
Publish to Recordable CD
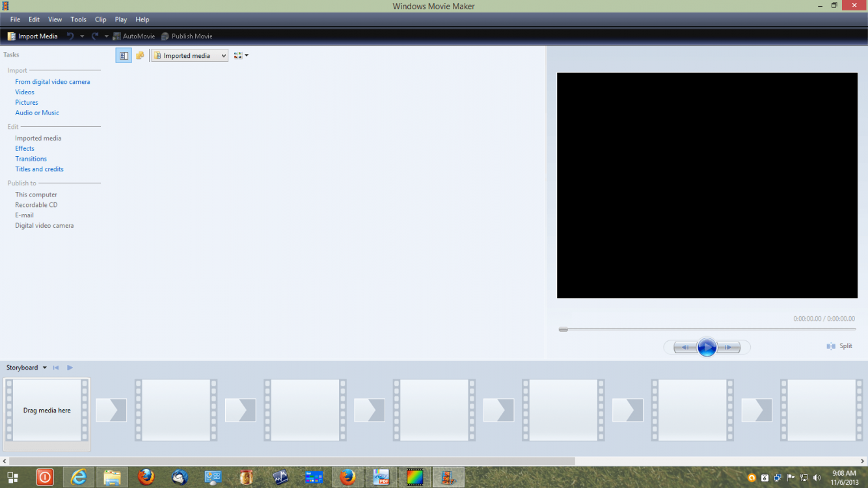click(x=36, y=206)
